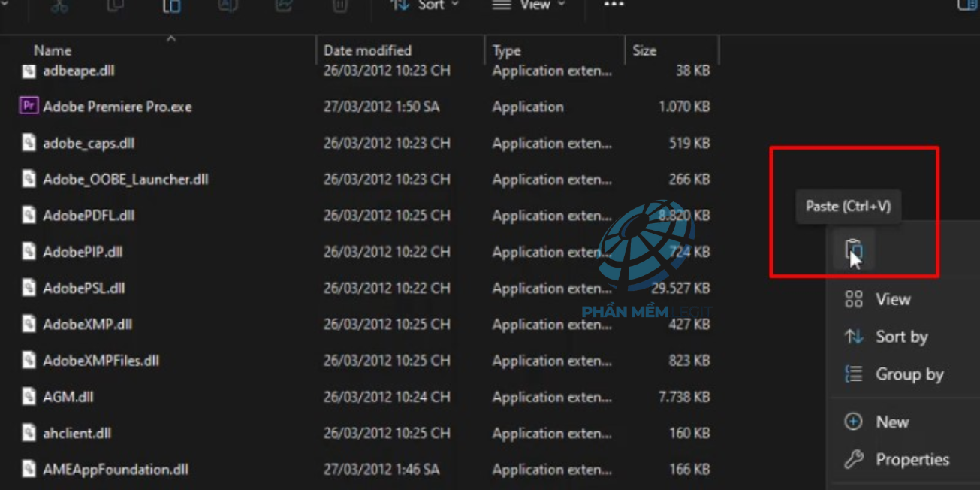Click the 160 KB size cell
The height and width of the screenshot is (493, 980).
click(x=689, y=433)
